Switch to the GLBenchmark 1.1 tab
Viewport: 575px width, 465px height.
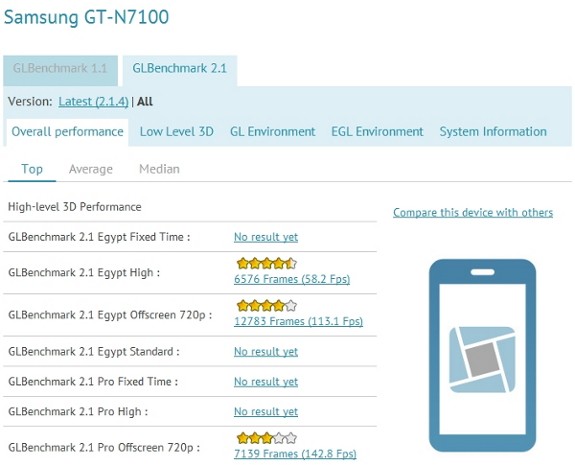pyautogui.click(x=61, y=70)
